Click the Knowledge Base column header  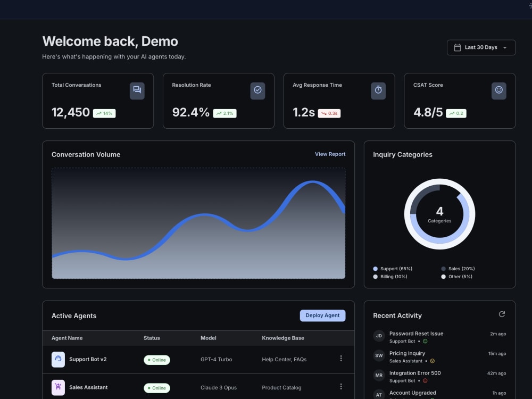click(283, 338)
